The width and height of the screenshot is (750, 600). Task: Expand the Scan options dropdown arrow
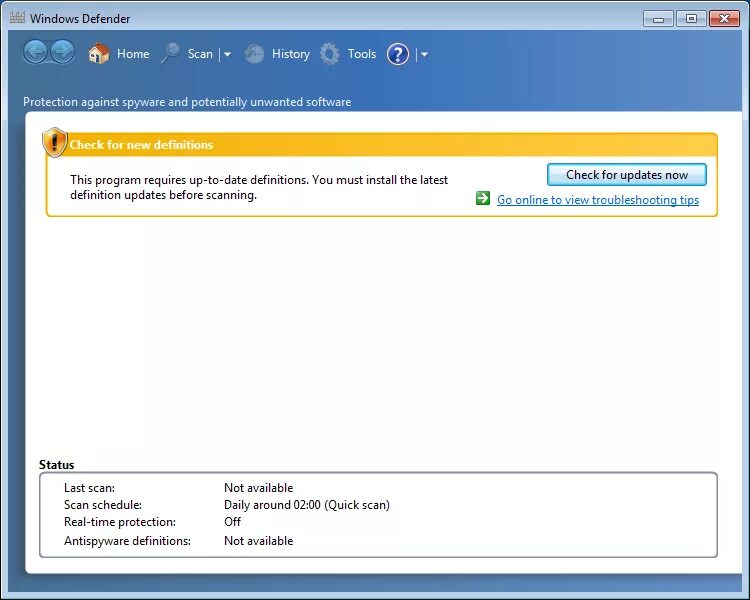pos(227,55)
